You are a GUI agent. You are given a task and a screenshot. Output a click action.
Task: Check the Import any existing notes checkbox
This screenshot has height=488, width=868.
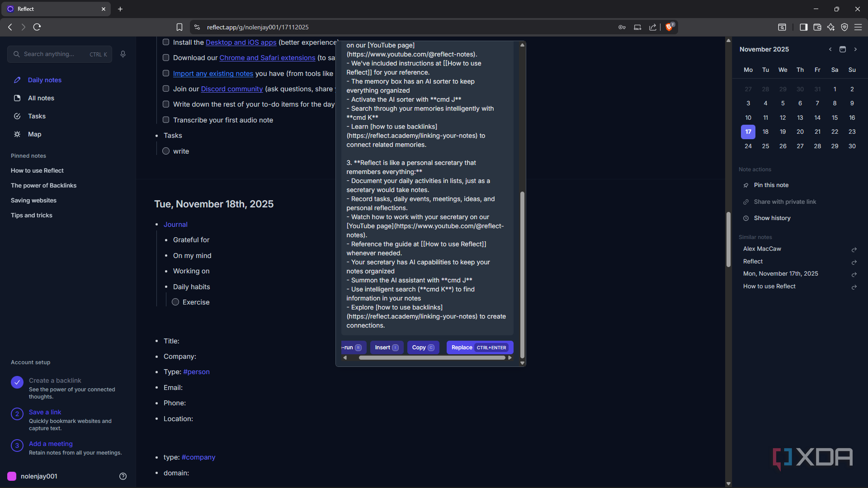click(166, 73)
